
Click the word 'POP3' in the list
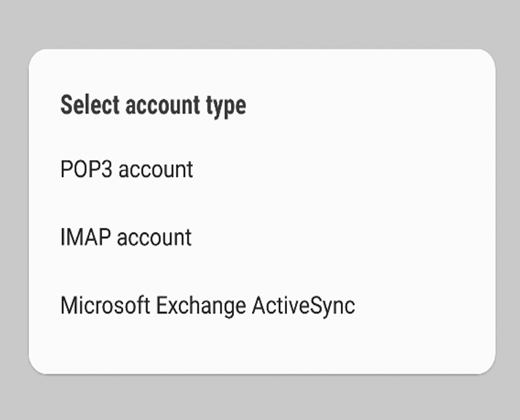(86, 170)
